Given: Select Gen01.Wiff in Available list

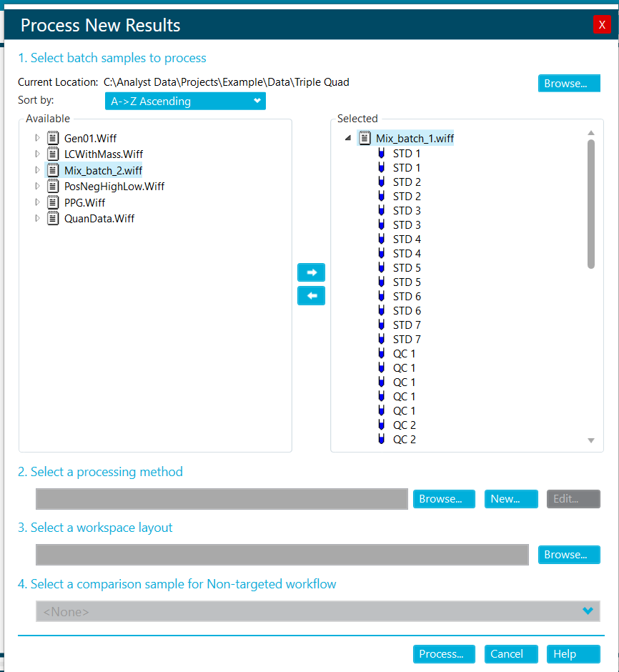Looking at the screenshot, I should pos(90,139).
